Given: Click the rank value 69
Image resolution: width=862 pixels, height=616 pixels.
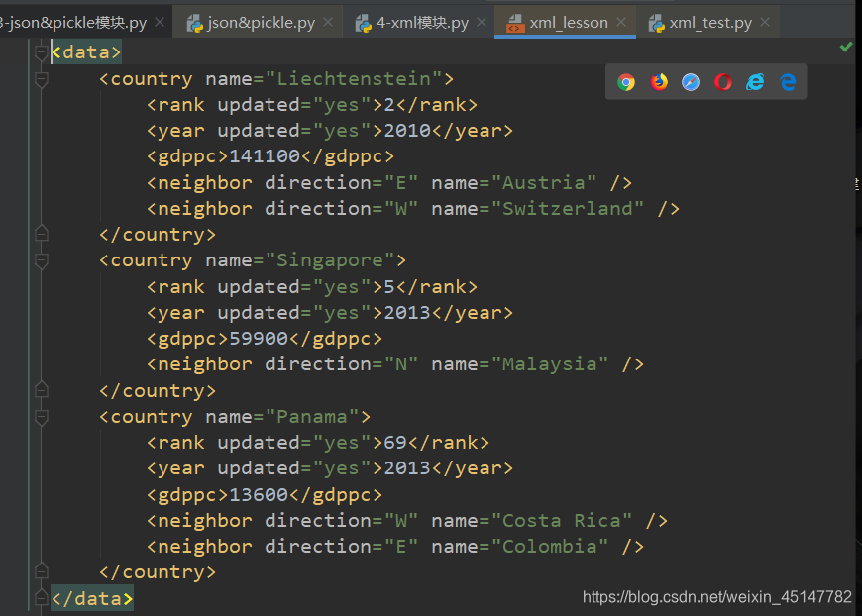Looking at the screenshot, I should coord(395,443).
